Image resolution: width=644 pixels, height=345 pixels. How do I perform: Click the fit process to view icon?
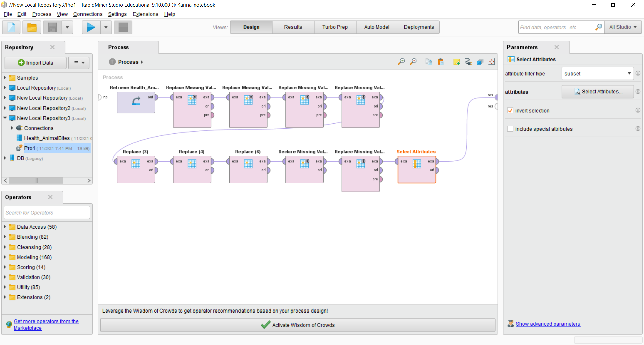point(492,62)
